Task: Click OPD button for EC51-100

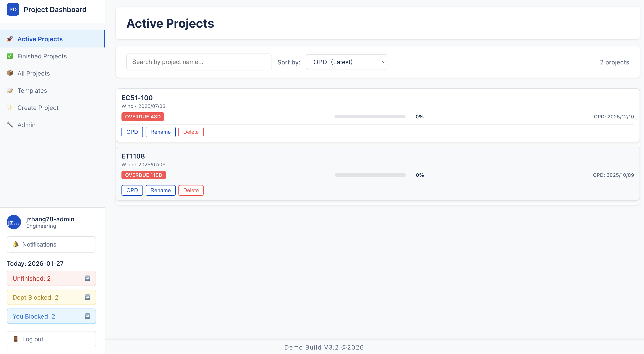Action: [x=132, y=132]
